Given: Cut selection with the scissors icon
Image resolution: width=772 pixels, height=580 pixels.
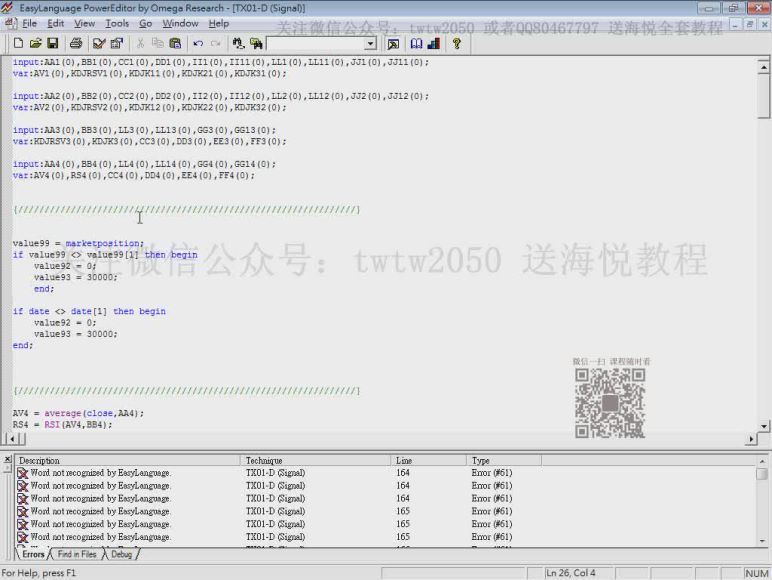Looking at the screenshot, I should click(x=140, y=43).
